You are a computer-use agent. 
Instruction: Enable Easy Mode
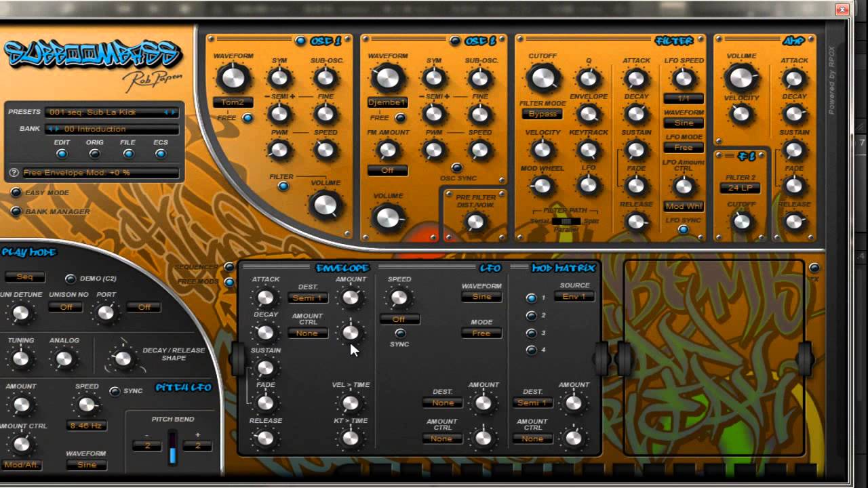pyautogui.click(x=16, y=192)
